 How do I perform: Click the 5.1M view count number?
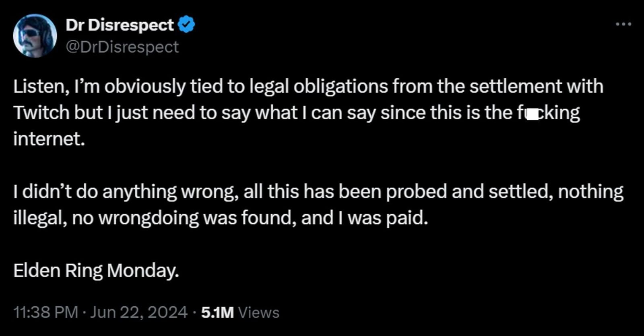[217, 313]
